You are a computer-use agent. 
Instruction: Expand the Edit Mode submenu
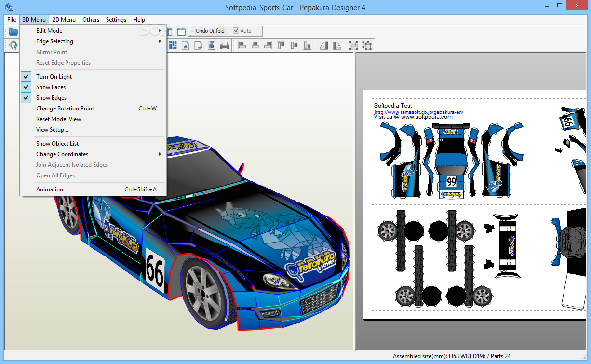coord(93,31)
